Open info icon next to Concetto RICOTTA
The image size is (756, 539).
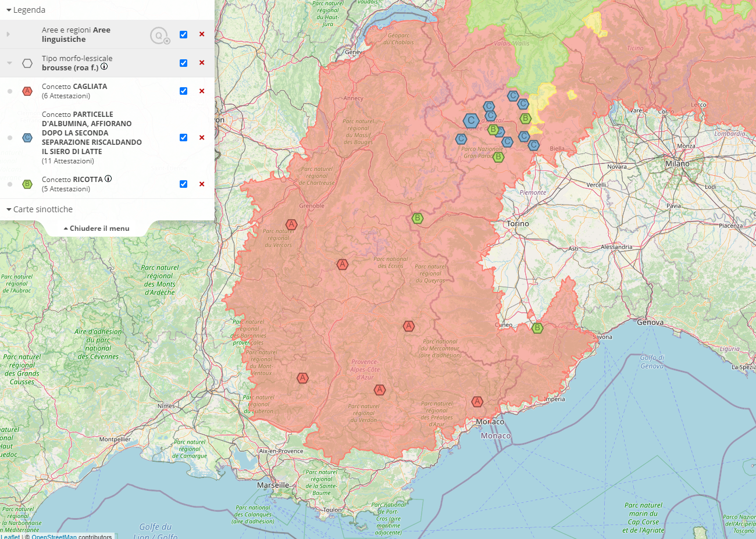108,179
